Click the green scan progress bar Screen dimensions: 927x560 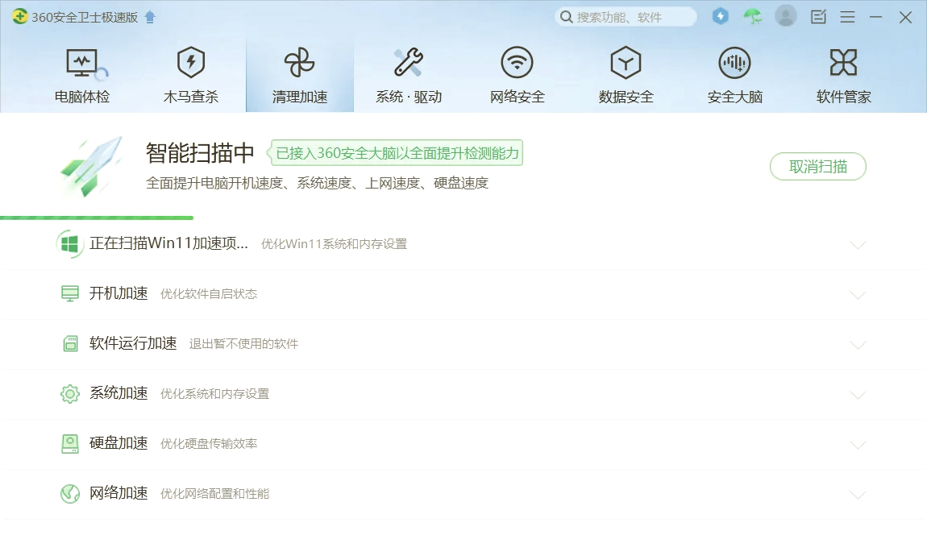[97, 218]
